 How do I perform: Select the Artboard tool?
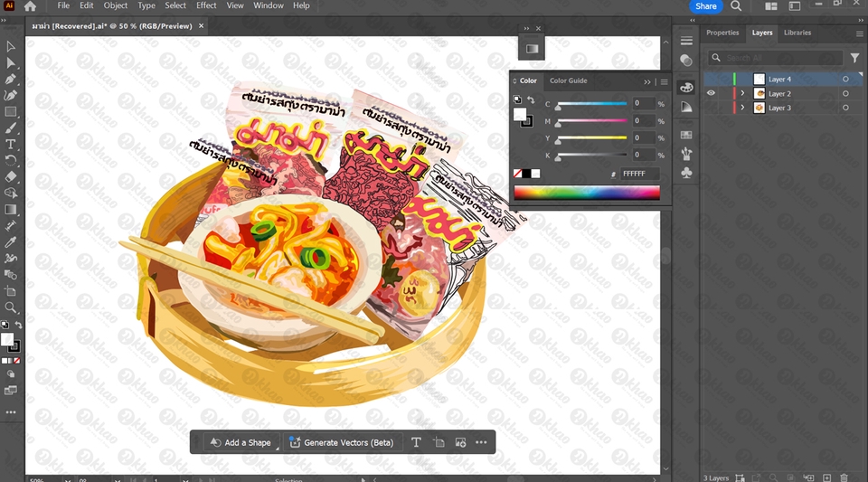(x=10, y=291)
